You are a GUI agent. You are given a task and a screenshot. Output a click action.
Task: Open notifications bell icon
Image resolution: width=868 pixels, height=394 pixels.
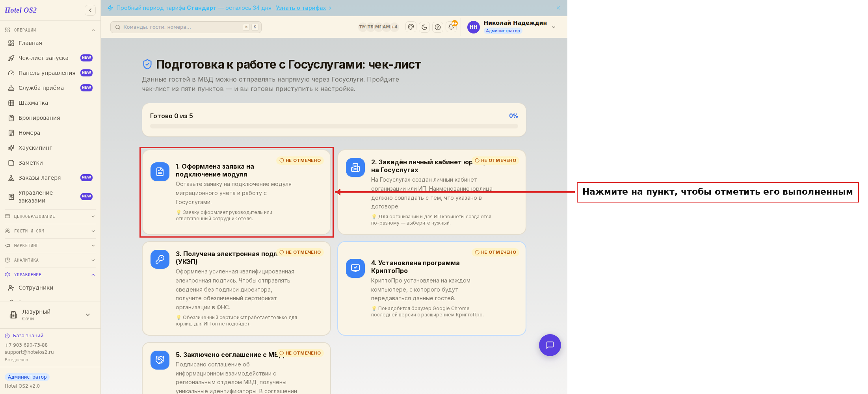tap(451, 27)
